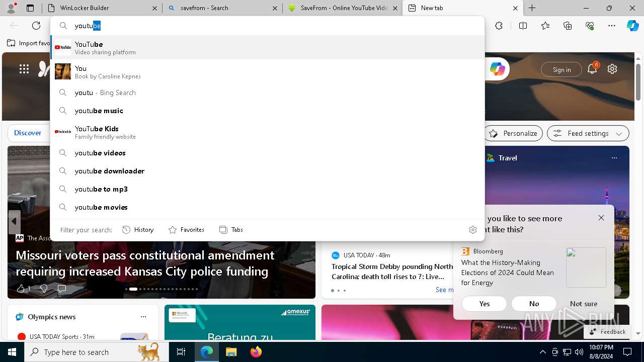Answer Not sure in the survey
The height and width of the screenshot is (362, 644).
pyautogui.click(x=584, y=304)
